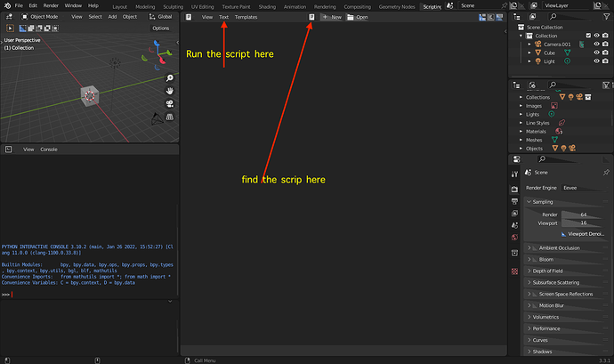
Task: Click the Python console prompt line
Action: click(x=89, y=295)
